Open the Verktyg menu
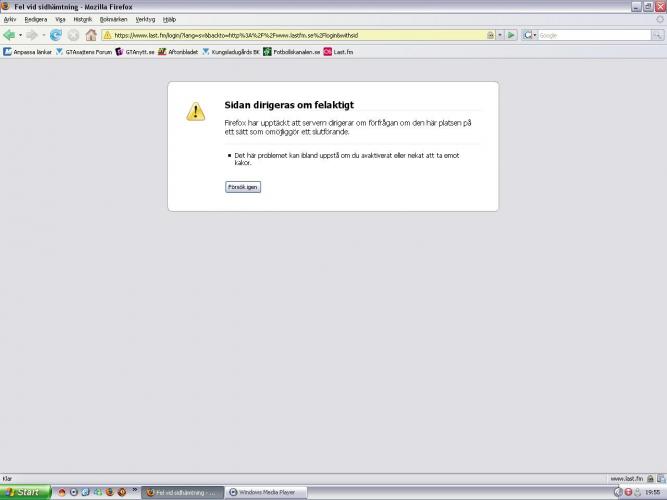 click(x=145, y=19)
